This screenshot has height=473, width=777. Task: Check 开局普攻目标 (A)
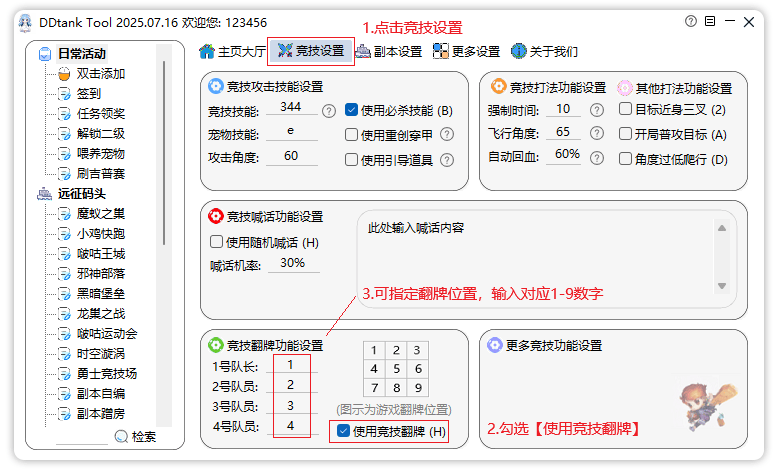pyautogui.click(x=625, y=134)
